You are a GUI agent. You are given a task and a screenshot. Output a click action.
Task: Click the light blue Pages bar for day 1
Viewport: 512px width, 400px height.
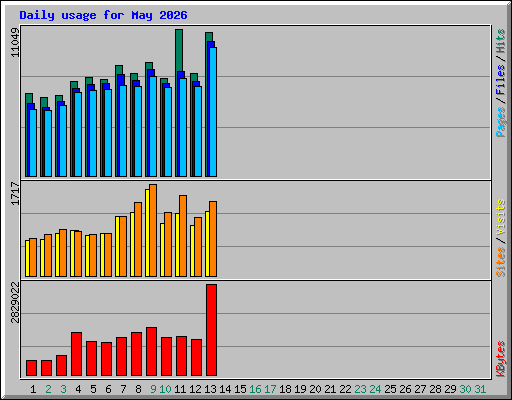[33, 143]
